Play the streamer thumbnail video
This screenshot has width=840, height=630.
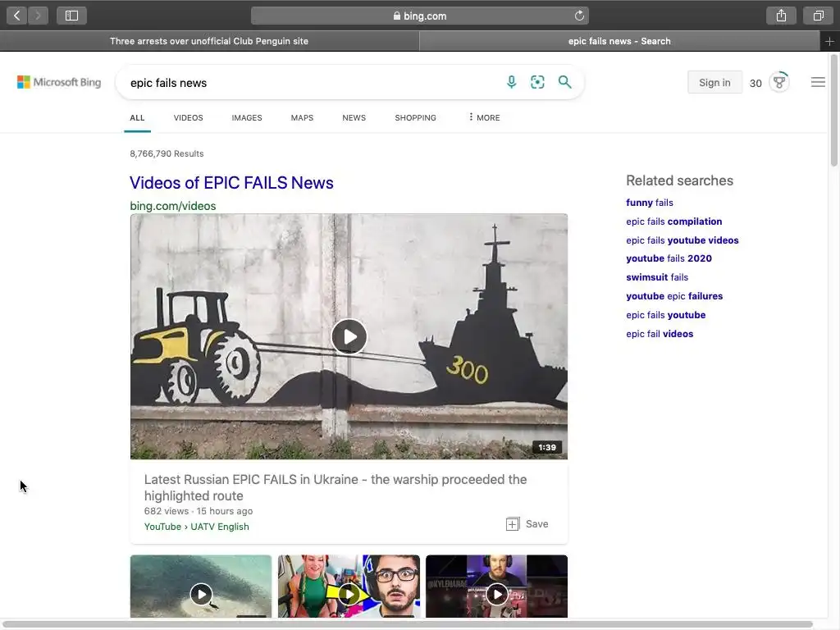coord(496,594)
